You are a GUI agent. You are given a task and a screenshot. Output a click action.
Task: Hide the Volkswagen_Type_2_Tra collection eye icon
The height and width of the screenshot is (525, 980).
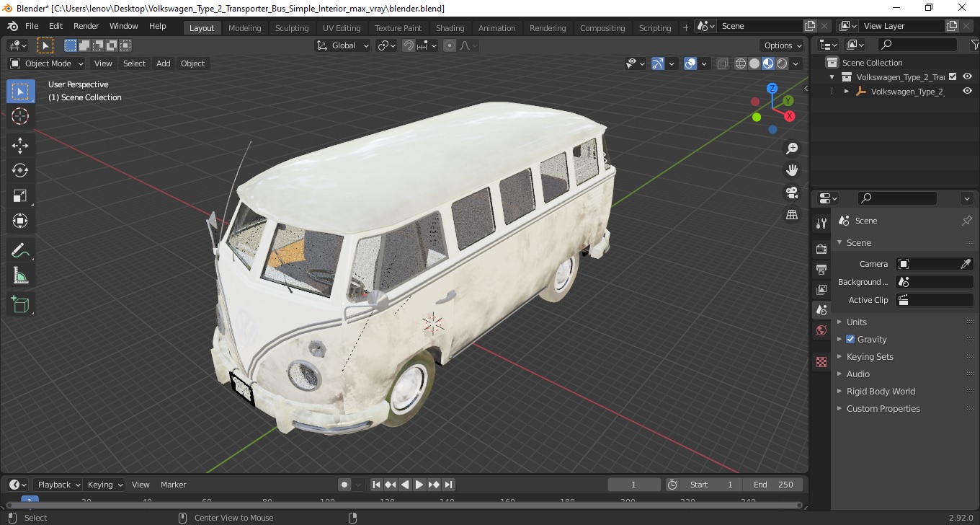click(968, 76)
